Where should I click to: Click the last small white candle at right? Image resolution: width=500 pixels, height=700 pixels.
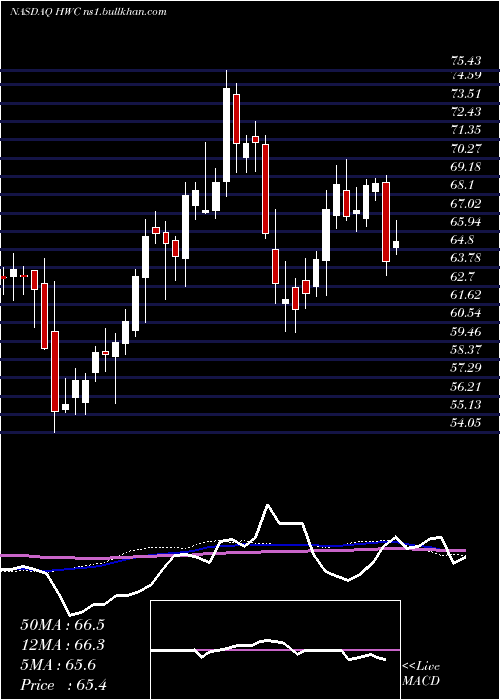point(396,244)
